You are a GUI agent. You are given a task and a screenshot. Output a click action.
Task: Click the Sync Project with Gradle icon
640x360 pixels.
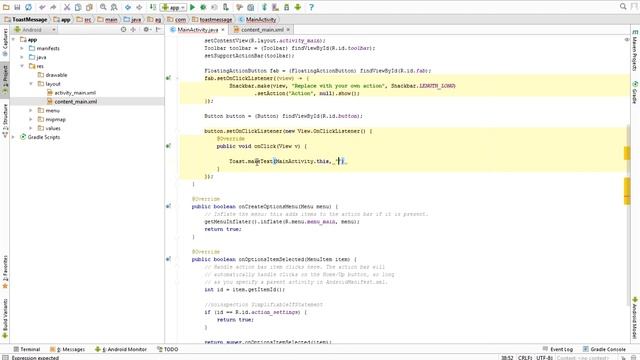pyautogui.click(x=264, y=7)
